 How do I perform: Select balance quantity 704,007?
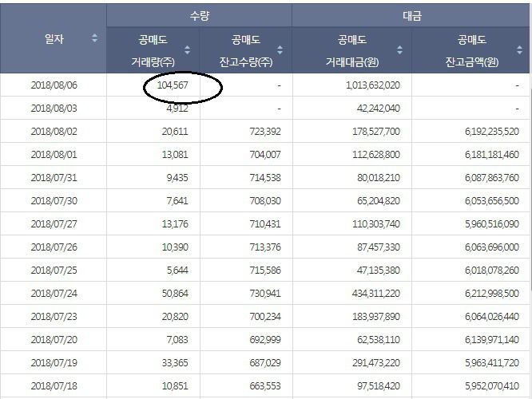pyautogui.click(x=265, y=155)
